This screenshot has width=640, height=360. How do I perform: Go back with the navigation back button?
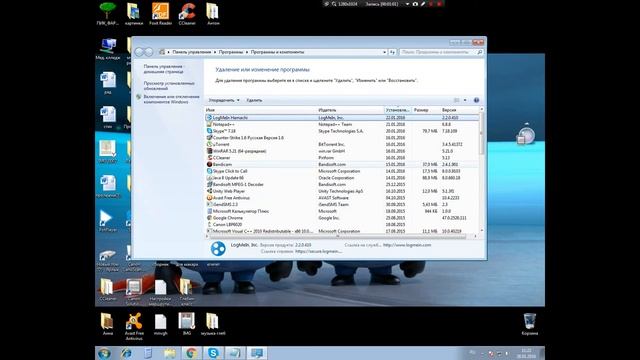click(140, 52)
